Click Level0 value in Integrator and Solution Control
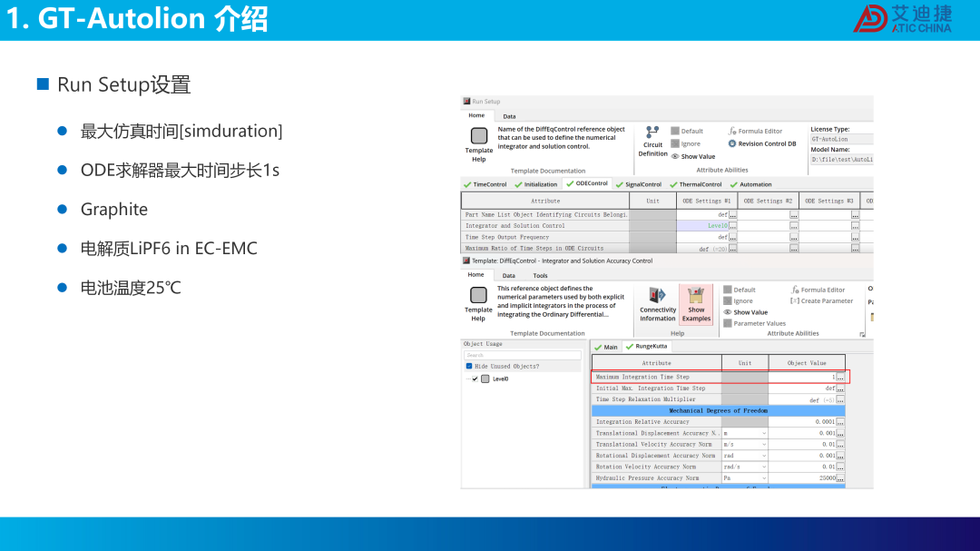The height and width of the screenshot is (551, 980). 718,226
